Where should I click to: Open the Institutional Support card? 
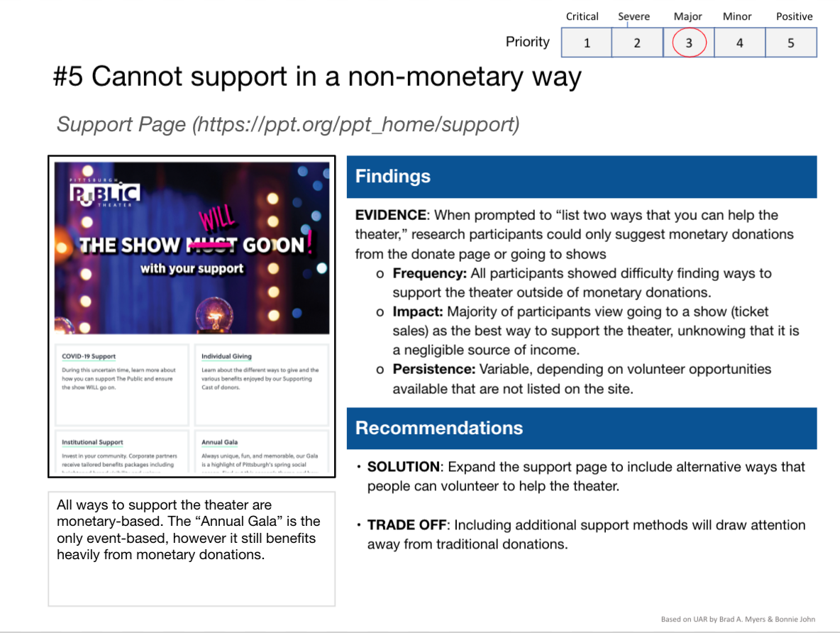tap(122, 452)
